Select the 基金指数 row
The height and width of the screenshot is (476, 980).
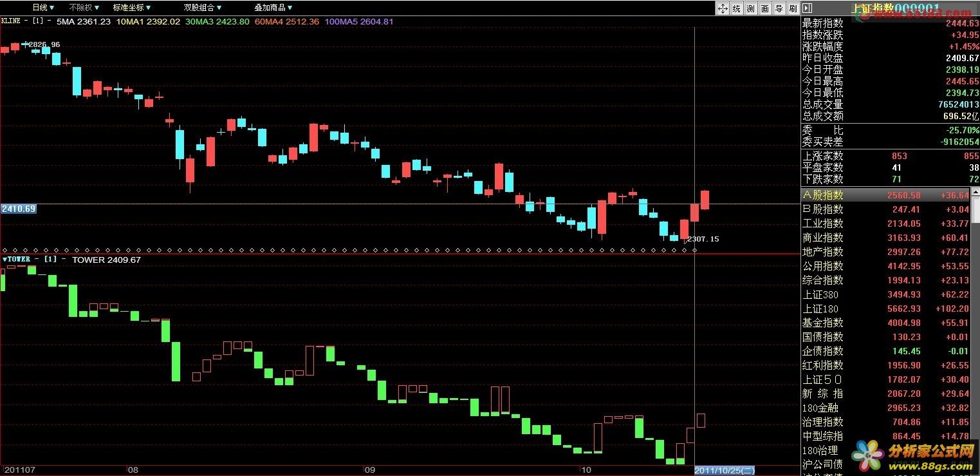click(885, 323)
